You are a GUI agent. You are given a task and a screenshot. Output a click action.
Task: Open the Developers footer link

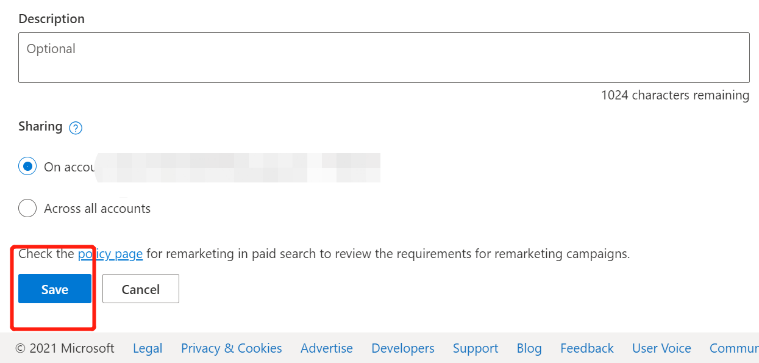pos(403,348)
